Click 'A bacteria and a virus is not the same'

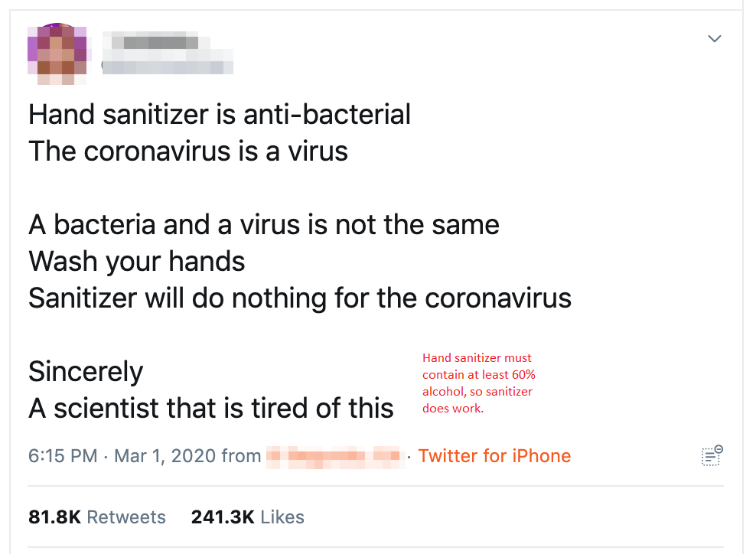(264, 225)
